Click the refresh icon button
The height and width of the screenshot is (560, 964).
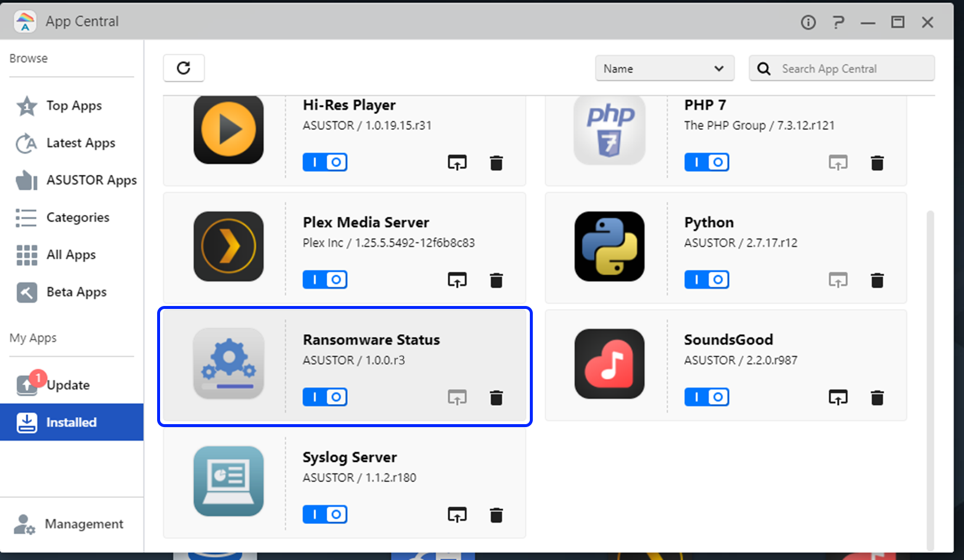coord(184,68)
